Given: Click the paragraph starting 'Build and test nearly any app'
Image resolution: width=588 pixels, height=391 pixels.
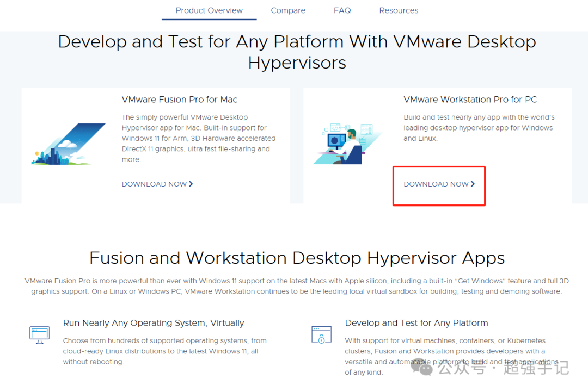Looking at the screenshot, I should click(479, 128).
